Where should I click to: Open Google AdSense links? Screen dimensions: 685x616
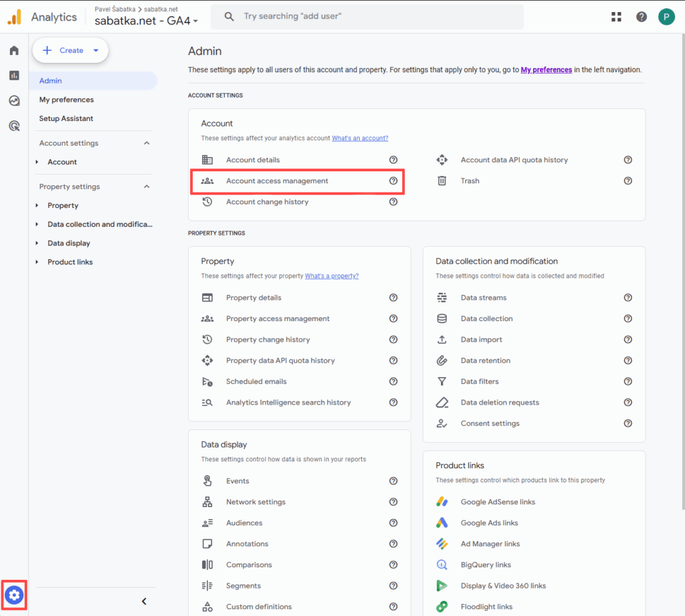coord(498,502)
